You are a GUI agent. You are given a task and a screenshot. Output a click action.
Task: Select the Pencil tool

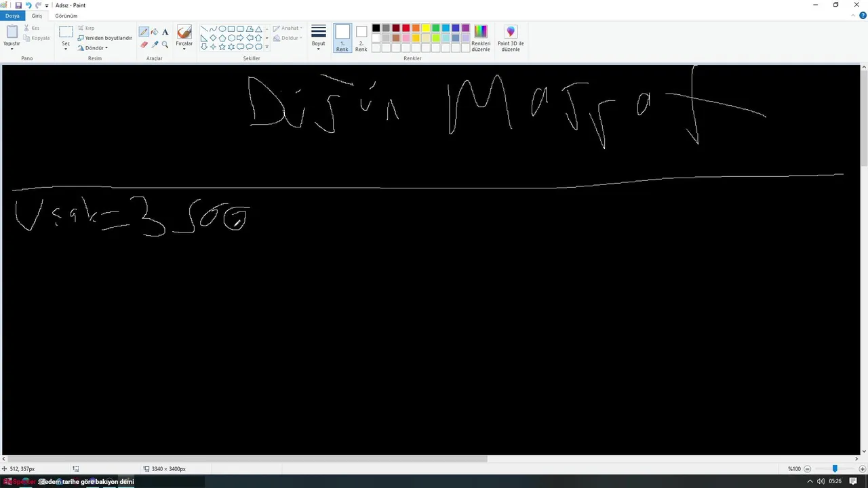point(144,32)
